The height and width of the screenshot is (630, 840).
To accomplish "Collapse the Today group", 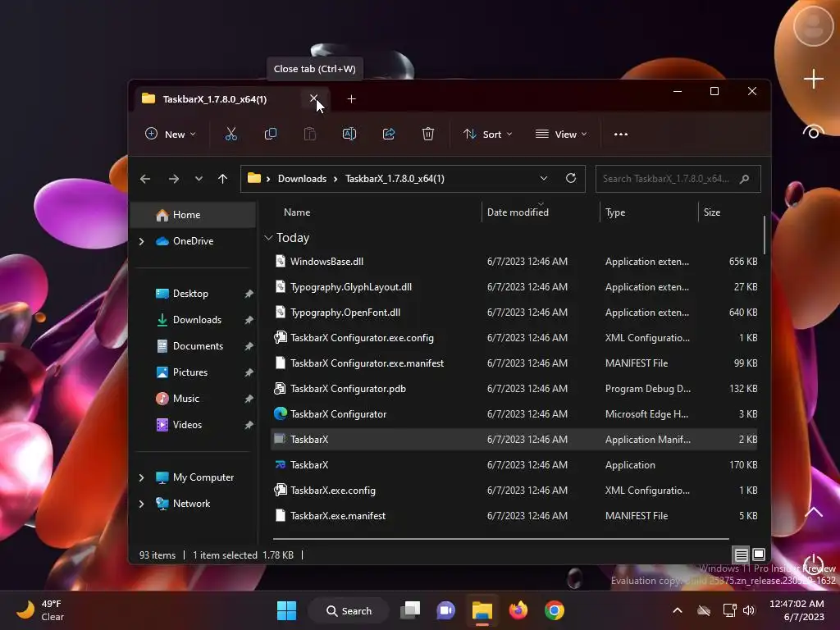I will click(268, 238).
